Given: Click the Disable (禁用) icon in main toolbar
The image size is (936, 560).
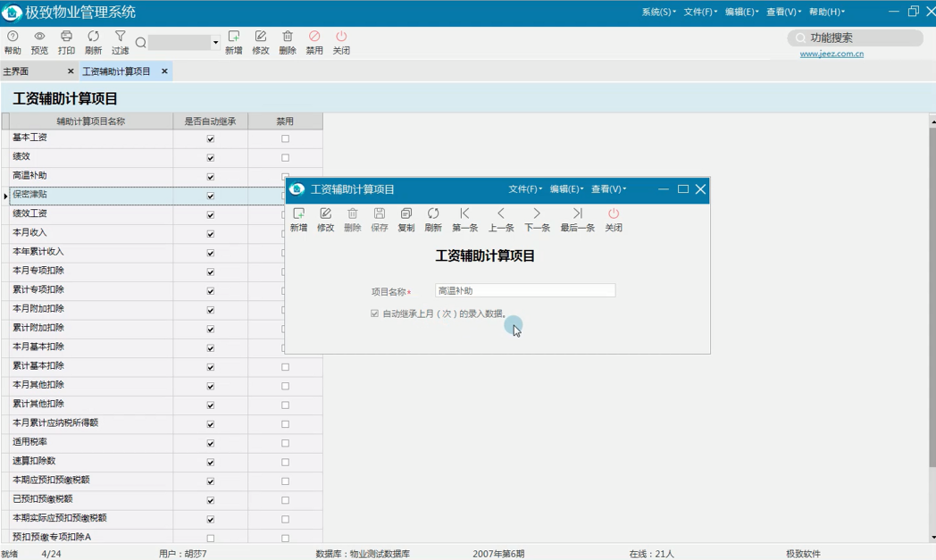Looking at the screenshot, I should tap(314, 42).
